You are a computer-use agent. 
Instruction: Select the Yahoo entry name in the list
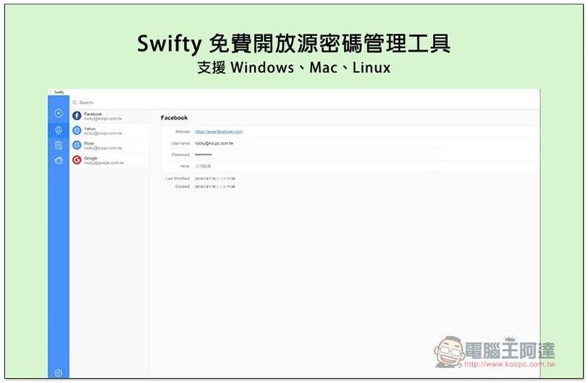point(90,128)
